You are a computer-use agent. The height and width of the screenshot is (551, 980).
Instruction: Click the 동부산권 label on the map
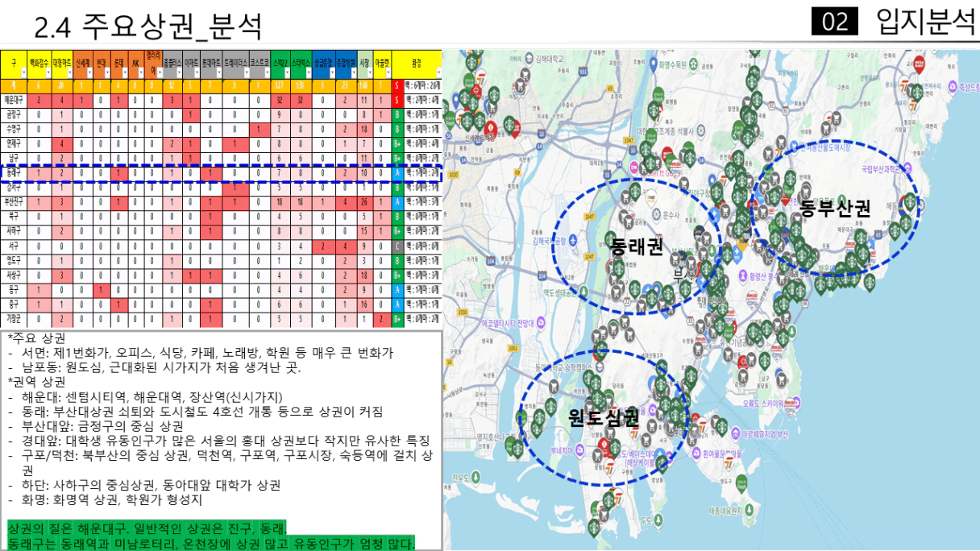tap(835, 209)
